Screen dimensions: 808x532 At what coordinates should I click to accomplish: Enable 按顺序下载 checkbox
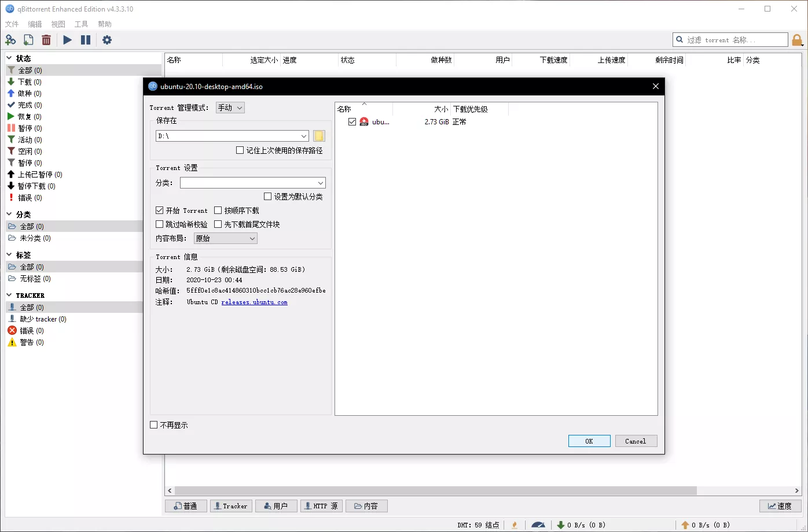click(218, 210)
